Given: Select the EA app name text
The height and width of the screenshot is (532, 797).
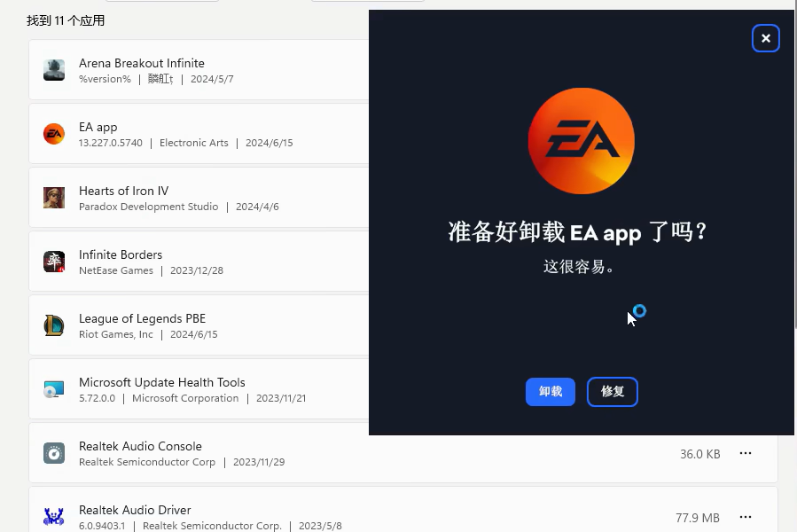Looking at the screenshot, I should (98, 127).
